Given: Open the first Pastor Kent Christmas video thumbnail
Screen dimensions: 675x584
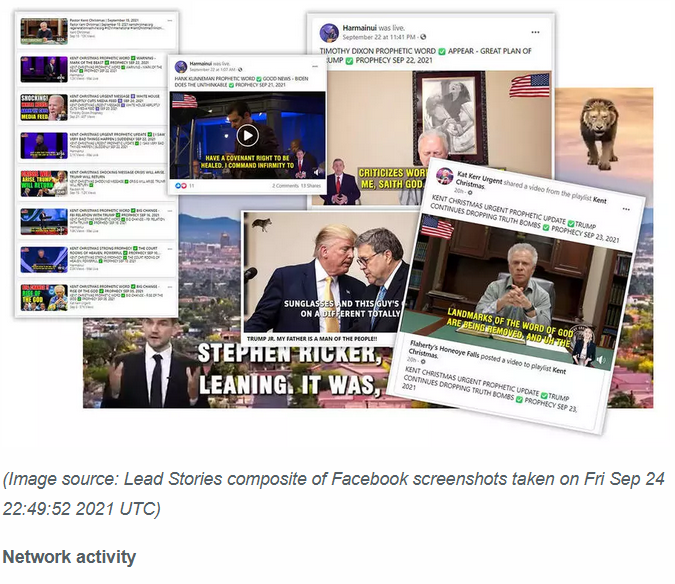Looking at the screenshot, I should click(x=44, y=31).
